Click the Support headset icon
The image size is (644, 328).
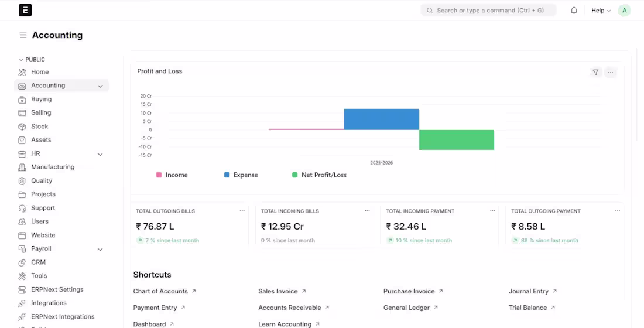click(22, 208)
